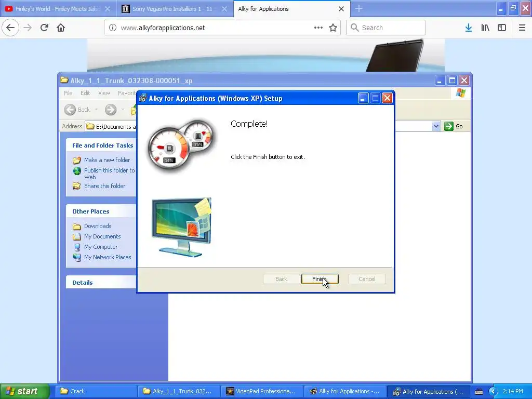Collapse File and Folder Tasks header

101,145
